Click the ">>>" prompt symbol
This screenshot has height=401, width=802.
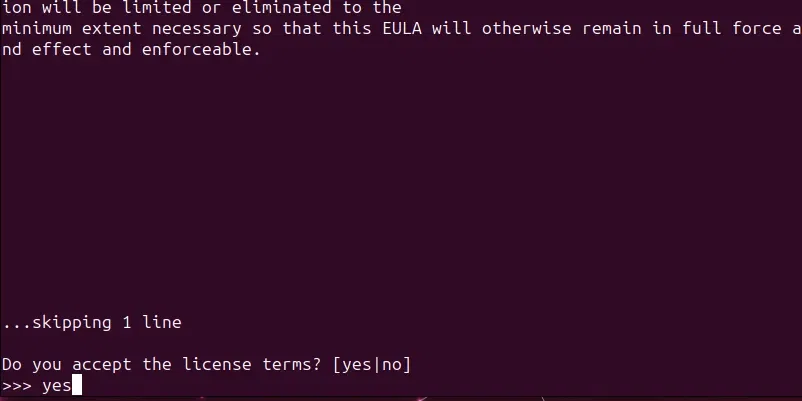pos(16,385)
